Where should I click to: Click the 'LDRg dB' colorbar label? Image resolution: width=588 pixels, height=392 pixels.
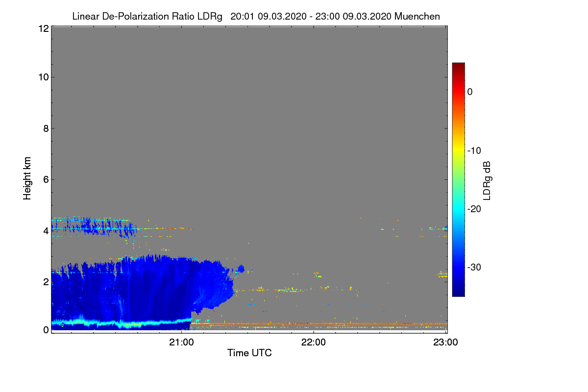tap(487, 180)
